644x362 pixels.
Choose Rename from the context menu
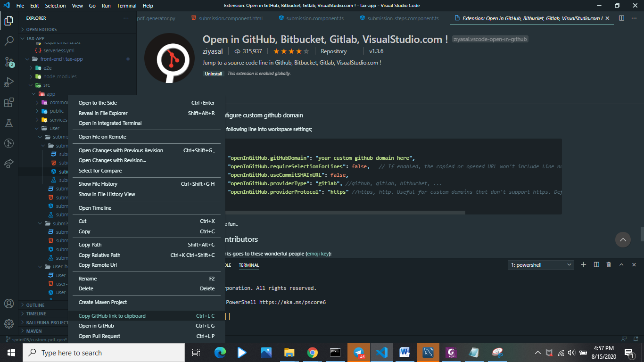click(x=147, y=279)
